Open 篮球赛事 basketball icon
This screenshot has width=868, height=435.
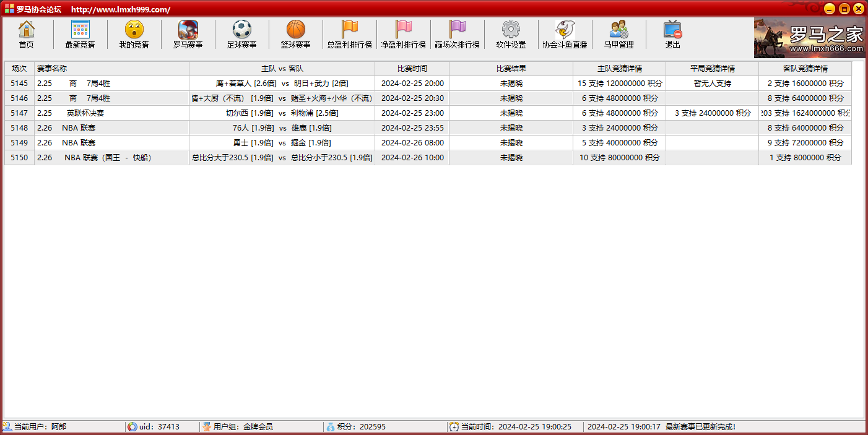click(295, 30)
